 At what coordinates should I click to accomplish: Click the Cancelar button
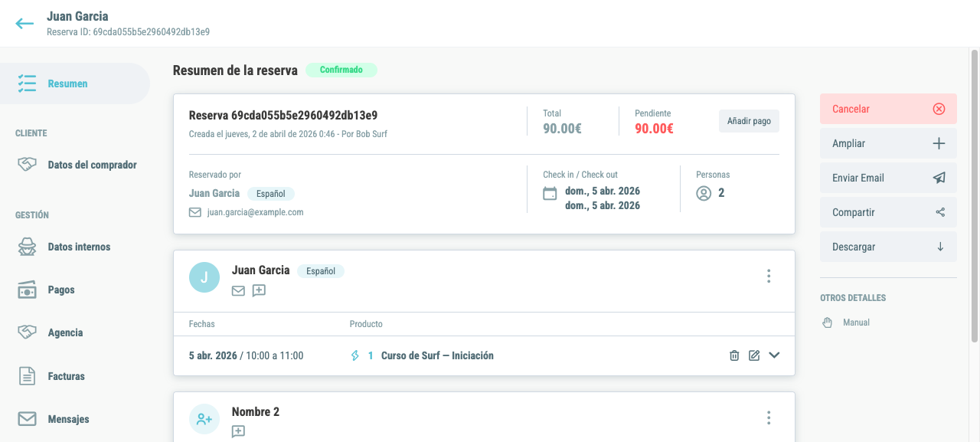(x=888, y=109)
